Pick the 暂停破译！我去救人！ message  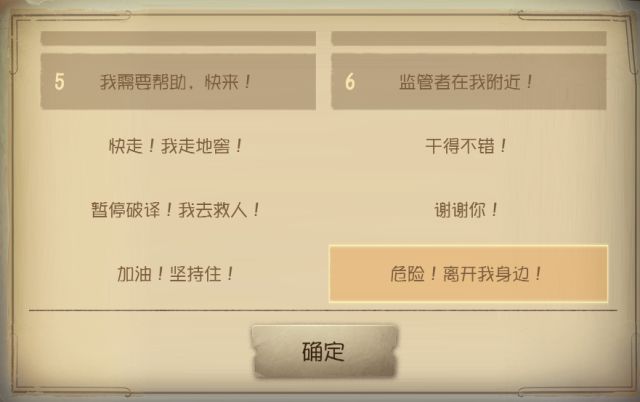coord(176,210)
